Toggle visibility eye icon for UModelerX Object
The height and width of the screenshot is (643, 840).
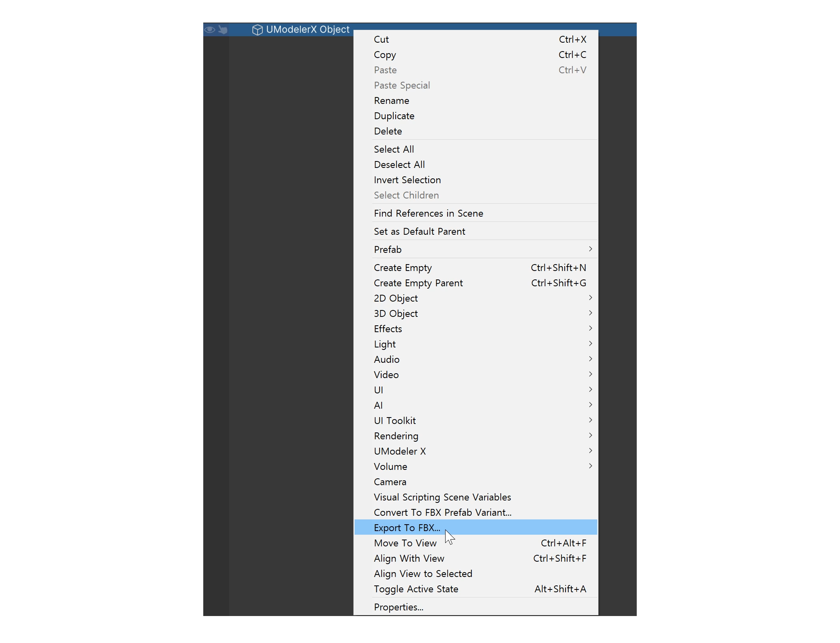(x=210, y=29)
